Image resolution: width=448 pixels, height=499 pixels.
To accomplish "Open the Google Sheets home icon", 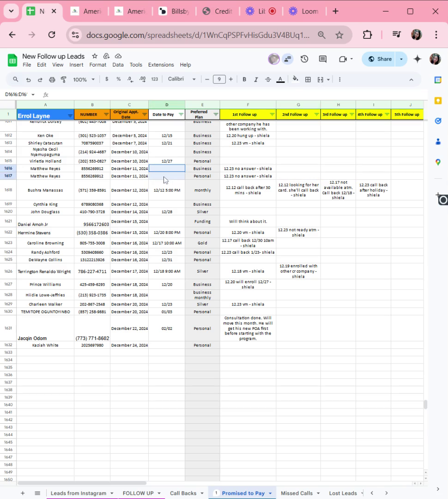I will pyautogui.click(x=12, y=60).
